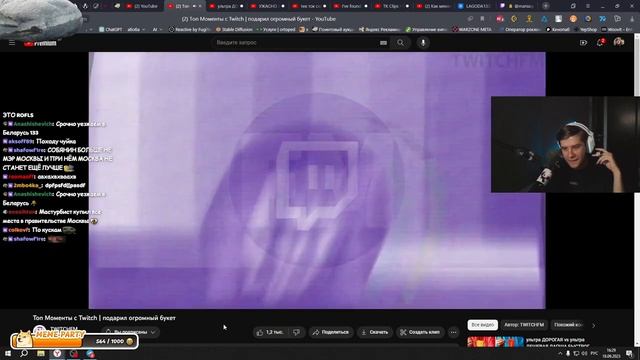Open the three-dot more actions menu
The image size is (640, 360).
(453, 332)
